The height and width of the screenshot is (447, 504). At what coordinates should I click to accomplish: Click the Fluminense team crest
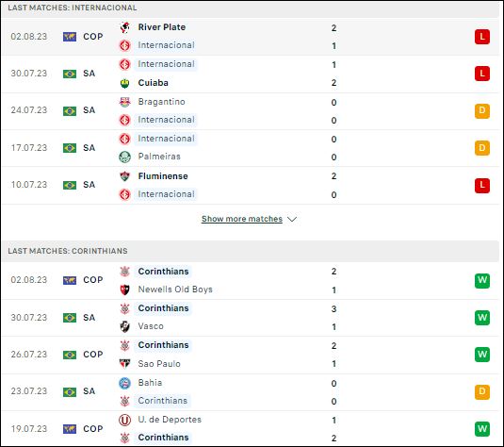coord(124,176)
